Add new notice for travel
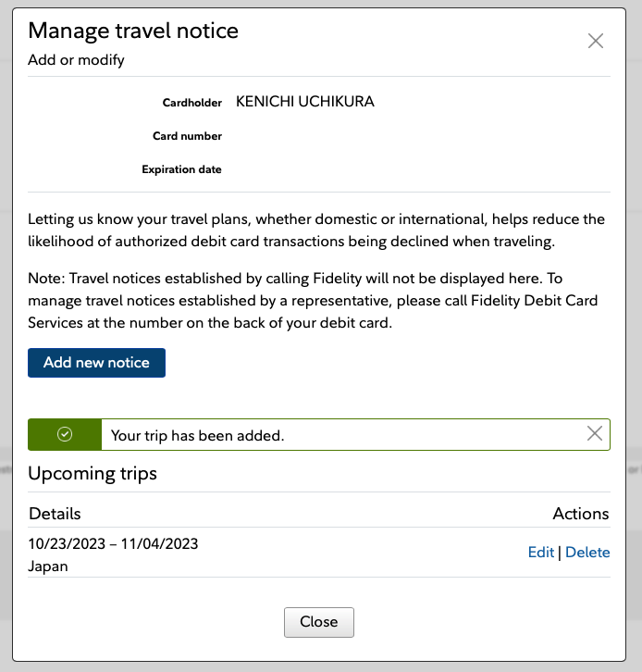This screenshot has height=672, width=642. coord(96,363)
